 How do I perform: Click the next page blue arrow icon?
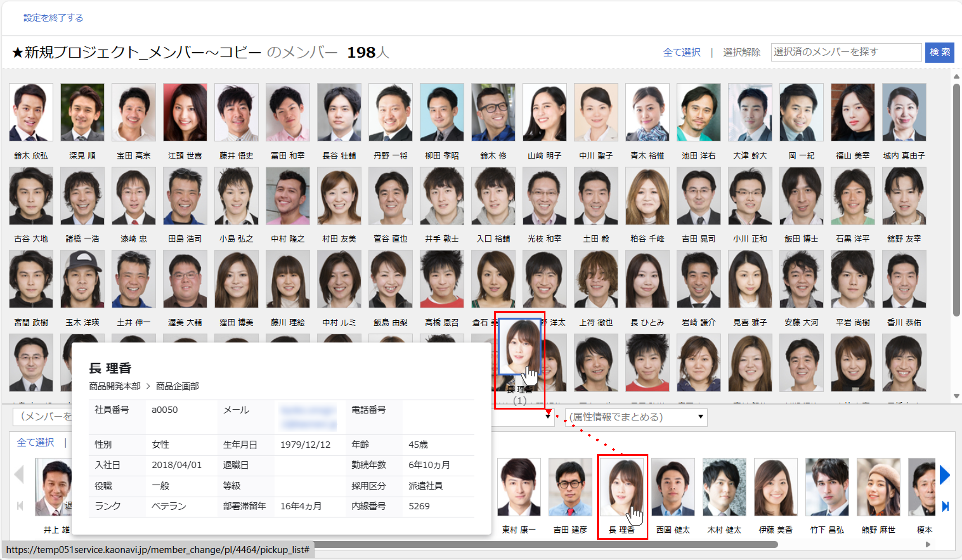pyautogui.click(x=944, y=474)
